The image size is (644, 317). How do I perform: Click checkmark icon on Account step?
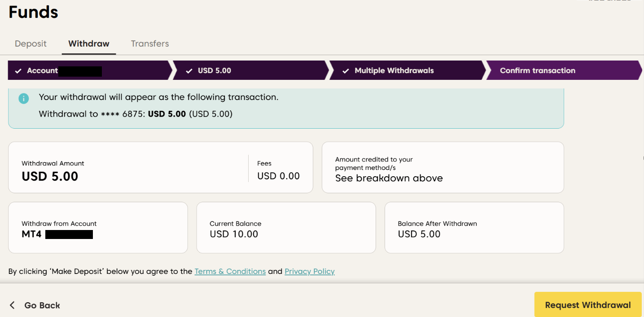(18, 71)
